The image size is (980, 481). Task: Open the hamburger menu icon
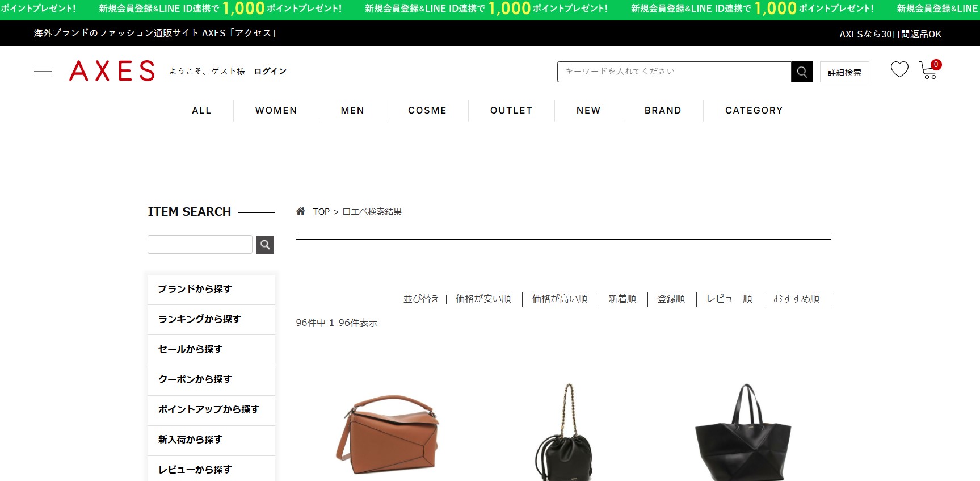(x=43, y=71)
